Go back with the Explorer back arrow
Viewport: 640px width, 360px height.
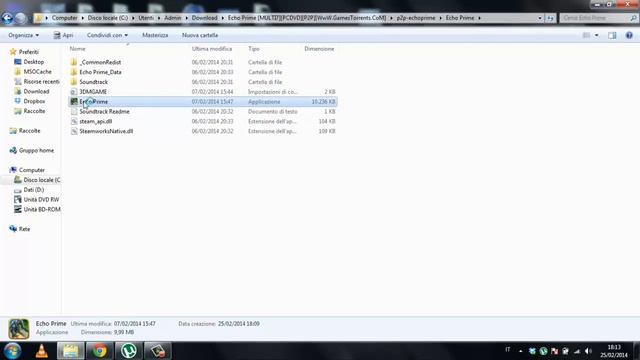(x=7, y=18)
